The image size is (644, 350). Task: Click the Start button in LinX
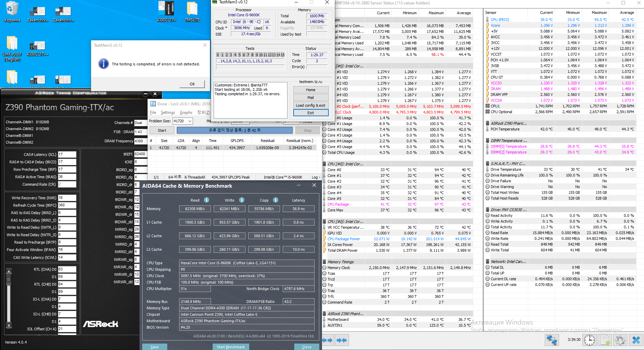point(162,130)
